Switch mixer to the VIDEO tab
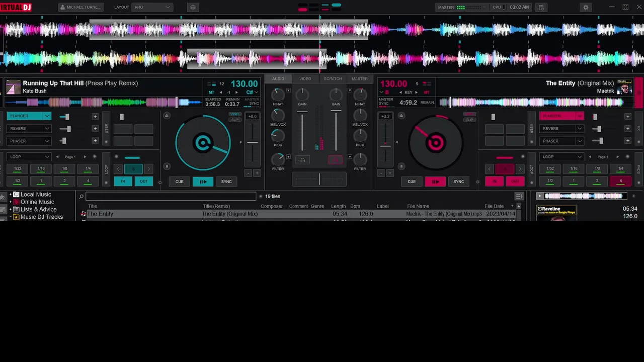Viewport: 644px width, 362px height. [305, 79]
